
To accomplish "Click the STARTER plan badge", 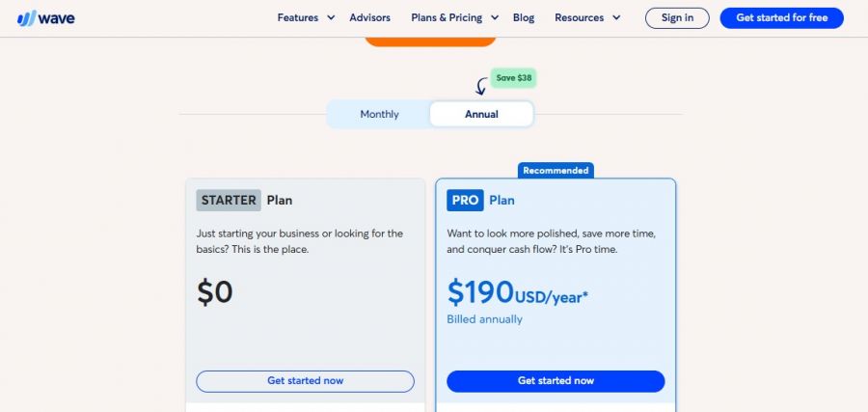I will [x=229, y=201].
